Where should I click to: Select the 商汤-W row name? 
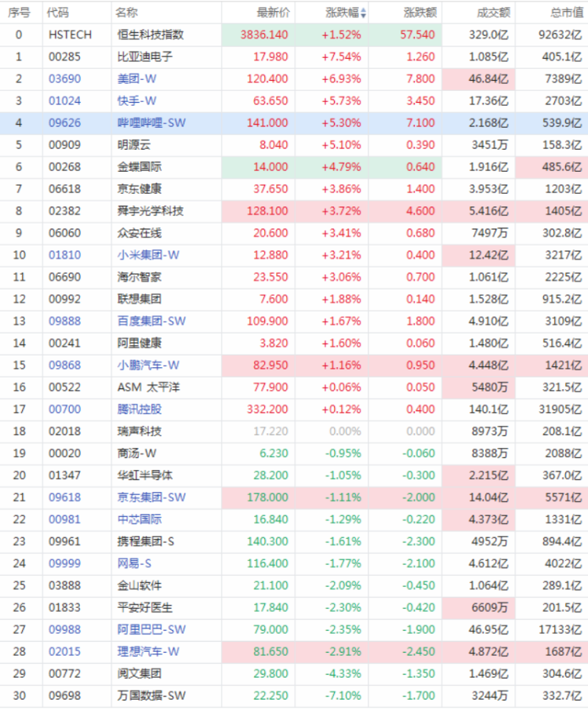coord(137,453)
